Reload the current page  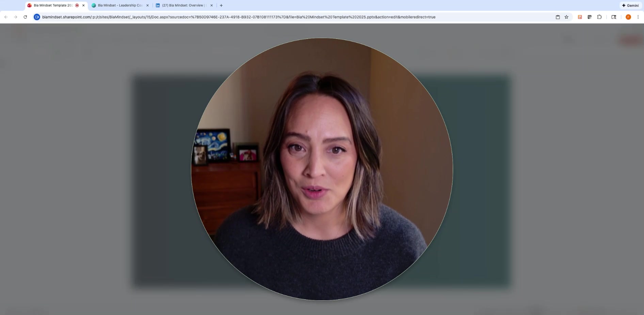[25, 17]
